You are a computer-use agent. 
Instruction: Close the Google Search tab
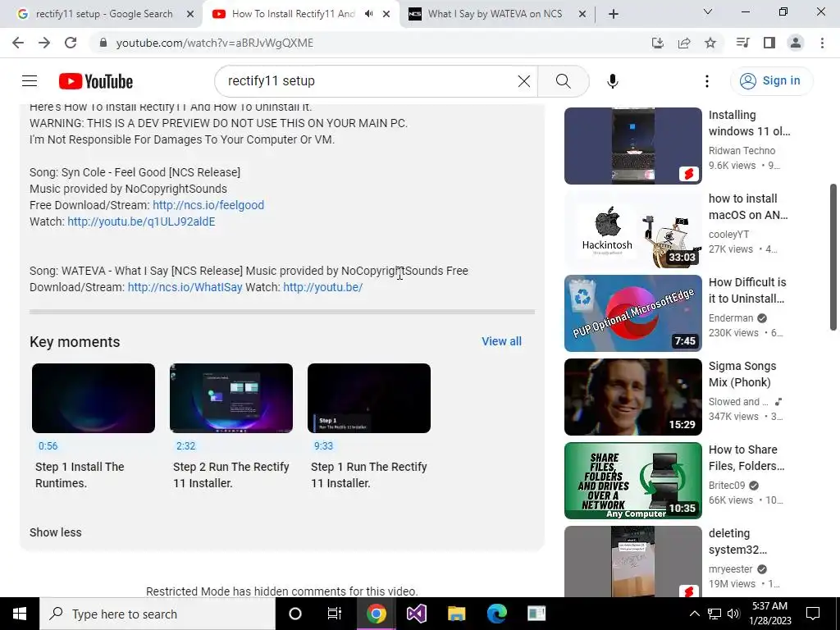pos(190,14)
